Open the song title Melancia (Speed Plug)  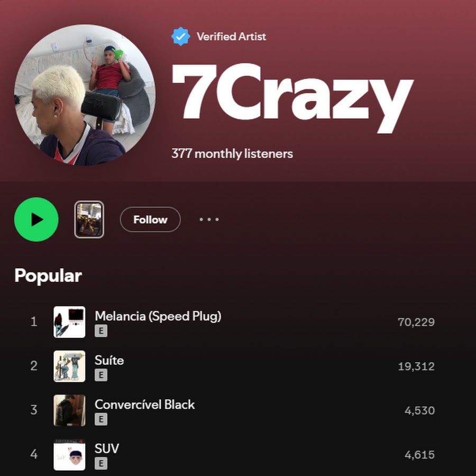click(158, 316)
